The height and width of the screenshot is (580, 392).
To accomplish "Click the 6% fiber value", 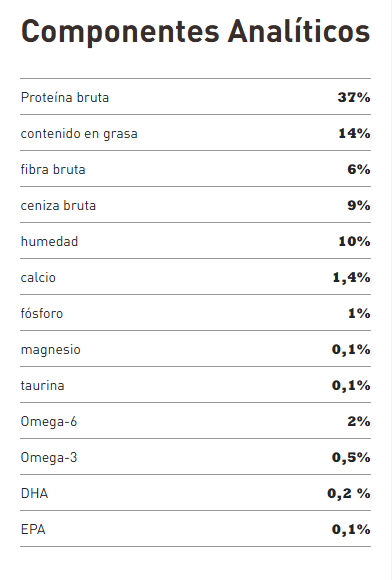I will coord(359,169).
